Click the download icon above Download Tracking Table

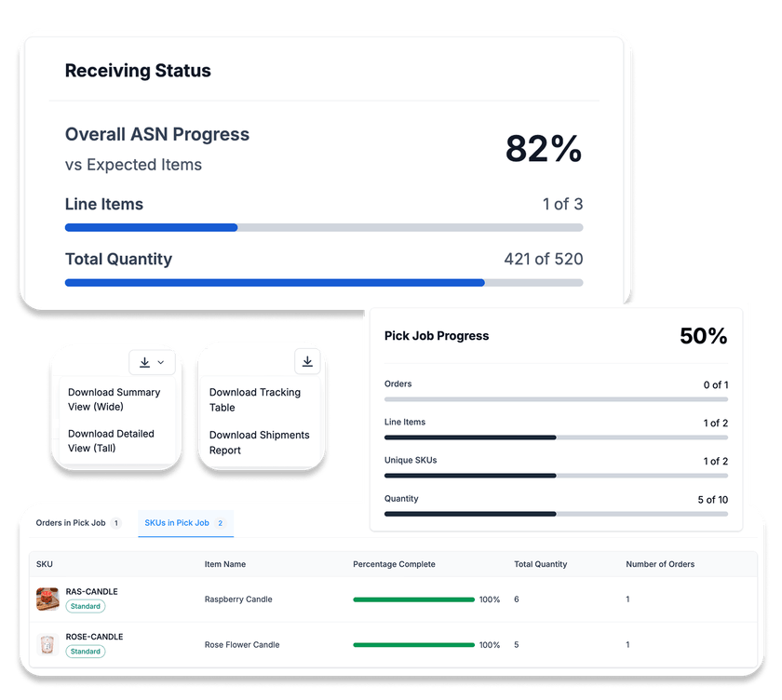point(307,362)
